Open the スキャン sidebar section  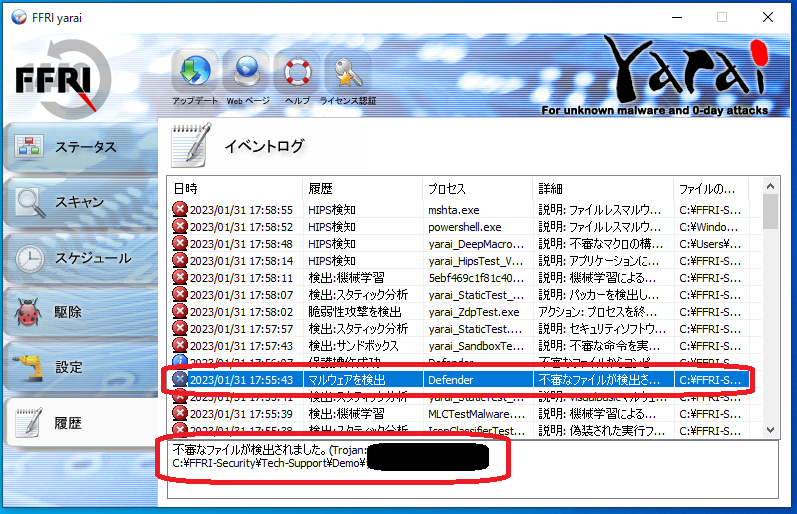tap(80, 203)
